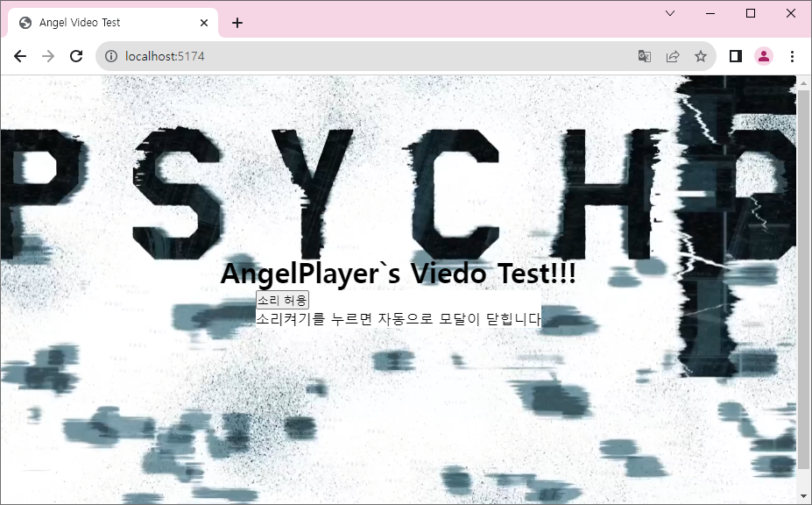Click the AngelPlayer`s Viedo Test!!! heading

pos(399,274)
